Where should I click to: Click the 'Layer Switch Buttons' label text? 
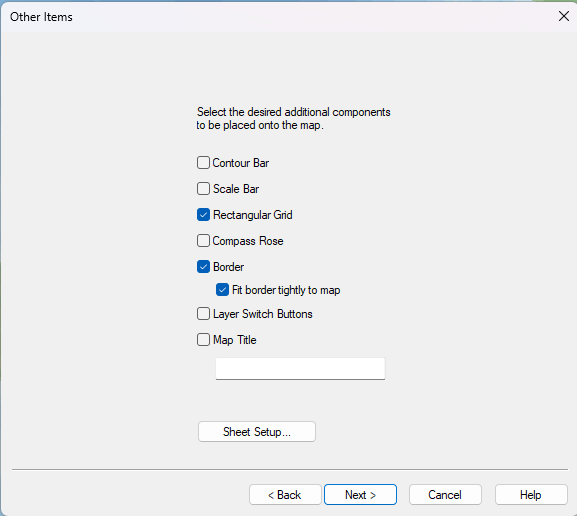[x=263, y=314]
